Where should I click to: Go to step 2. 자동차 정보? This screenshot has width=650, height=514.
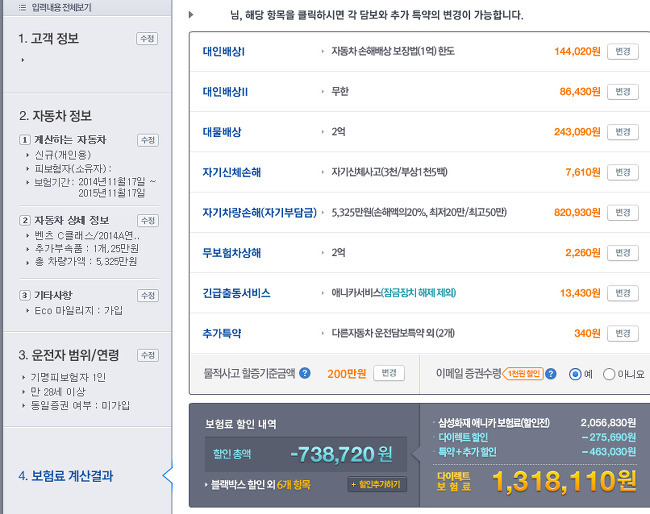click(x=55, y=116)
